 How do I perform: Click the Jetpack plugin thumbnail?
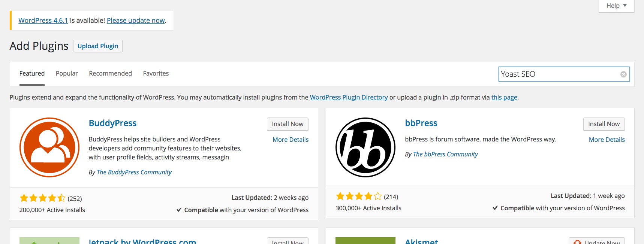click(49, 241)
